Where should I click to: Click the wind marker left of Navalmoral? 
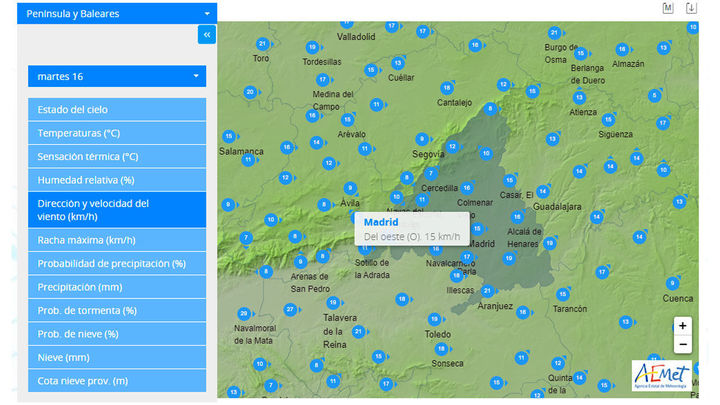tap(244, 313)
